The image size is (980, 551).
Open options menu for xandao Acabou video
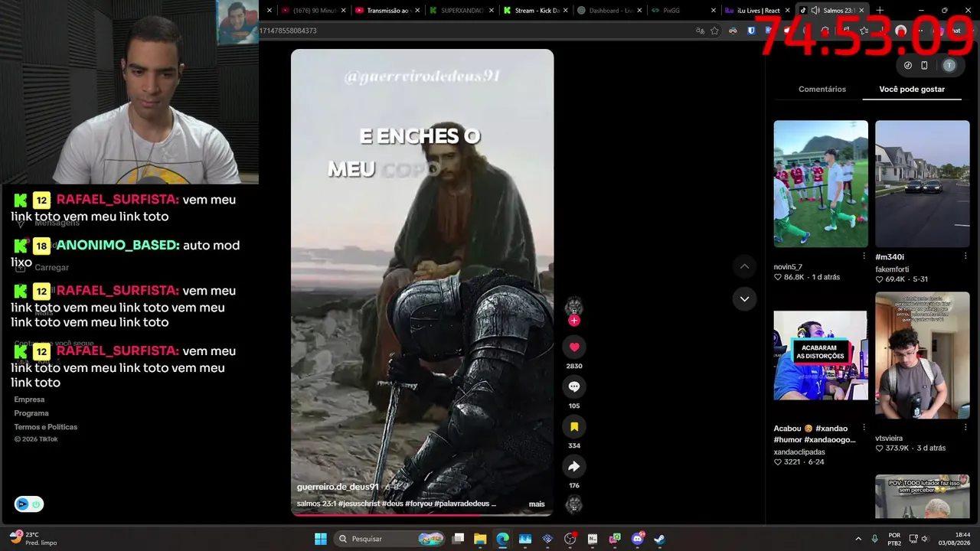tap(864, 428)
